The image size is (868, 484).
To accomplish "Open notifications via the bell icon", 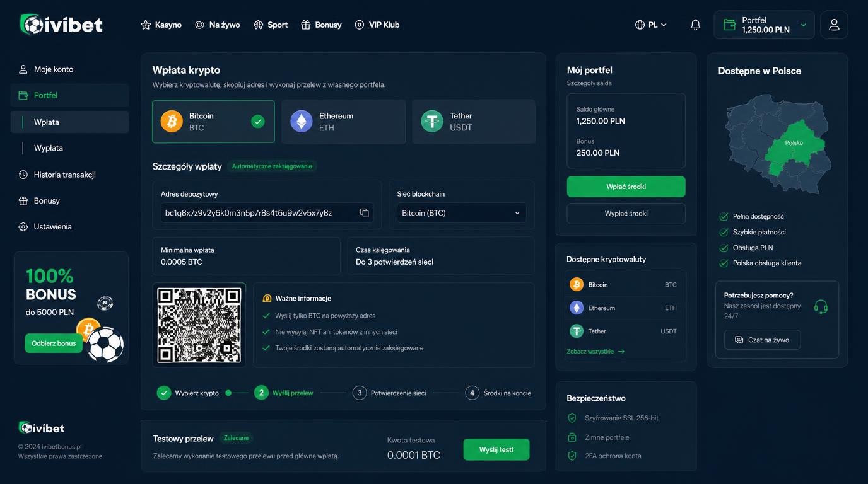I will tap(695, 25).
